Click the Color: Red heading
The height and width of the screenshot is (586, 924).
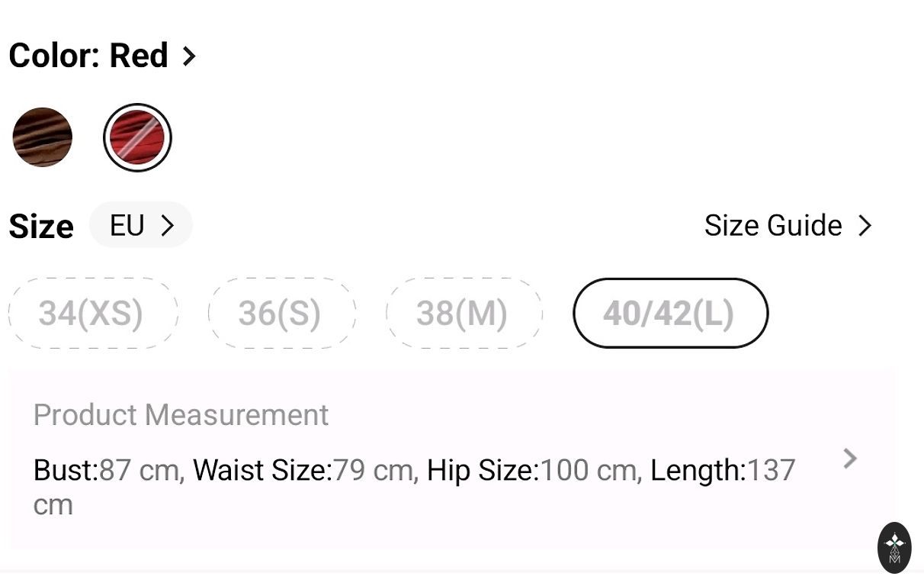(88, 56)
